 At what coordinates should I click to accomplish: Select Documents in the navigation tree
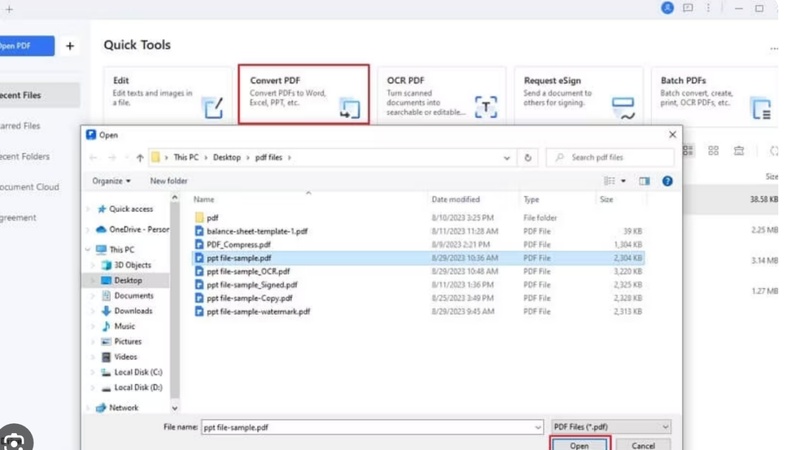pos(134,296)
